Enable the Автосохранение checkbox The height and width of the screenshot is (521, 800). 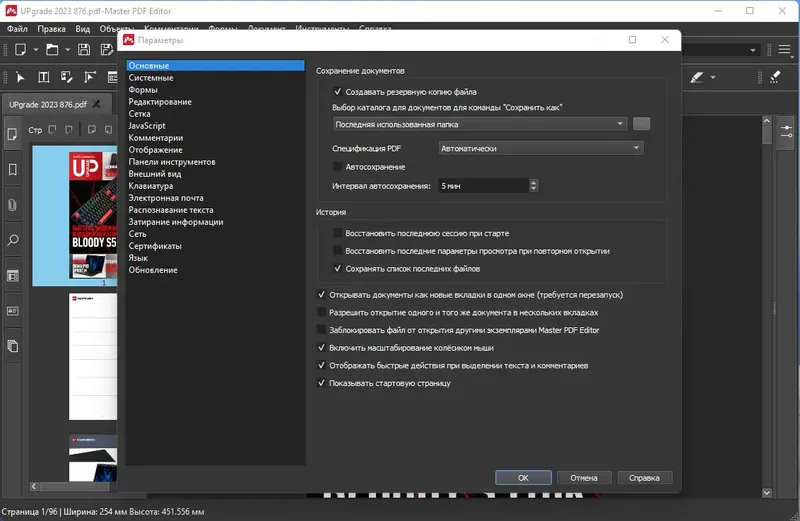pos(337,167)
